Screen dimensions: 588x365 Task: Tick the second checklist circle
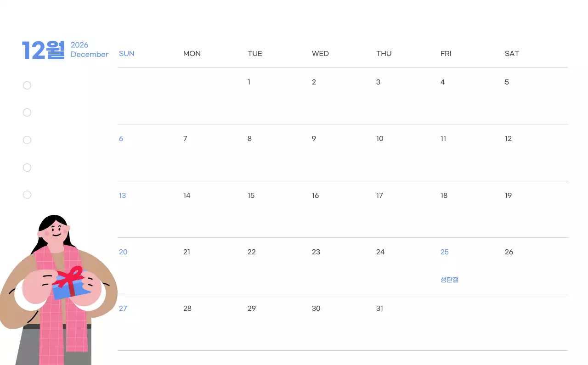(27, 112)
